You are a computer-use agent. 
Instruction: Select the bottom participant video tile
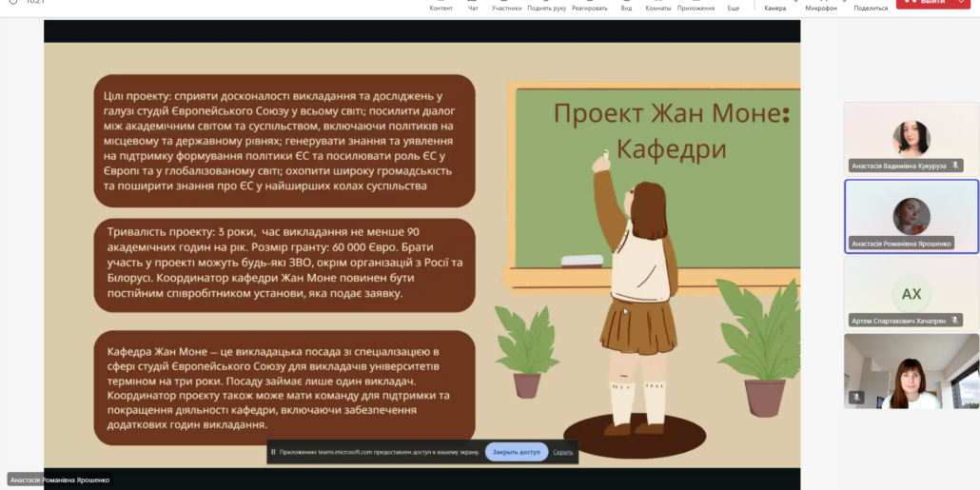point(911,371)
